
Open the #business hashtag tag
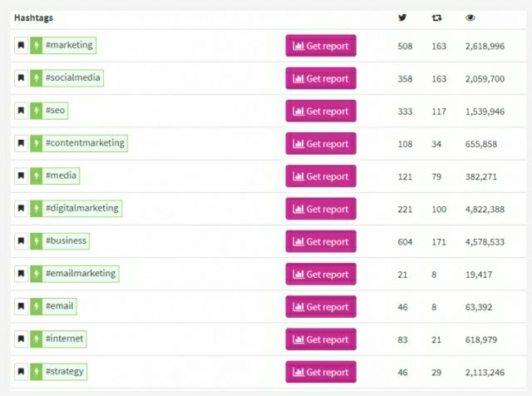coord(66,240)
